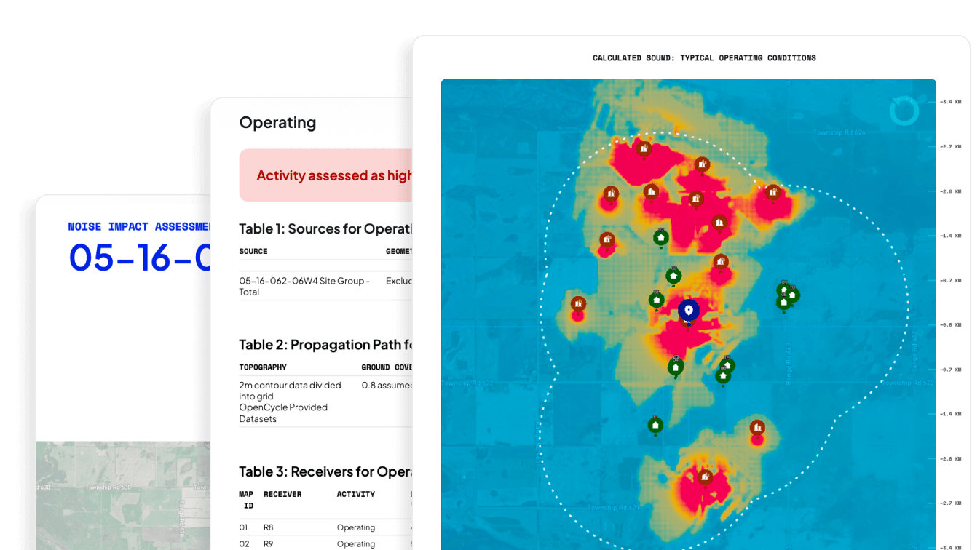
Task: Click the northernmost brown factory marker
Action: tap(643, 149)
